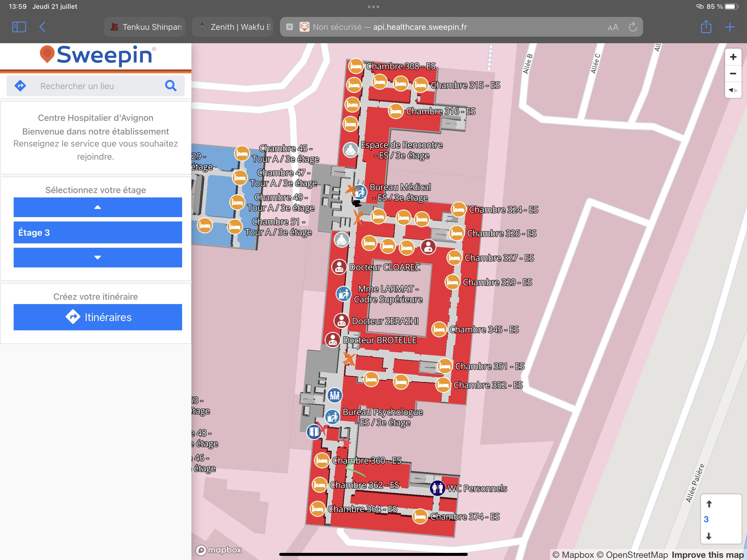Click the Docteur CLOAREC doctor marker
Screen dimensions: 747x560
[x=339, y=267]
